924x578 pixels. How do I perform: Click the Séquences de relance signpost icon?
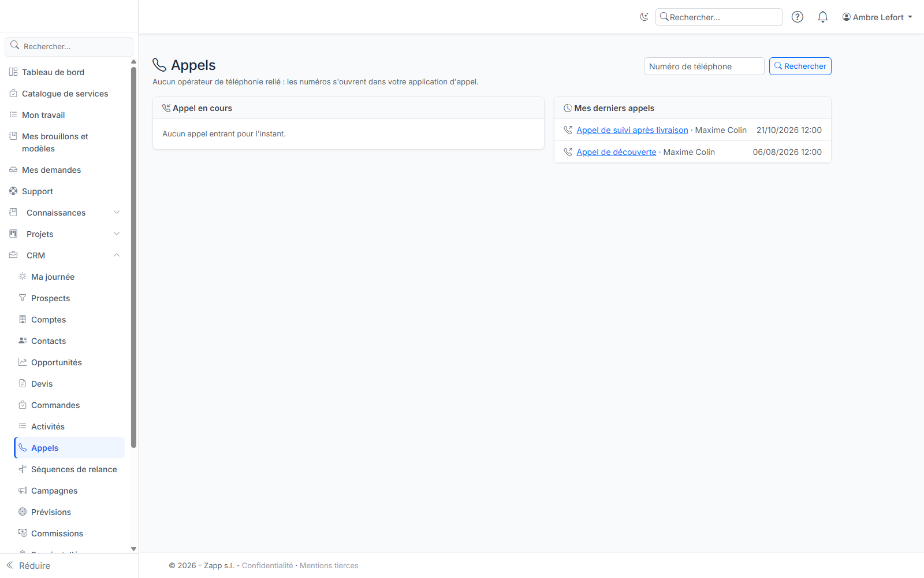click(23, 469)
